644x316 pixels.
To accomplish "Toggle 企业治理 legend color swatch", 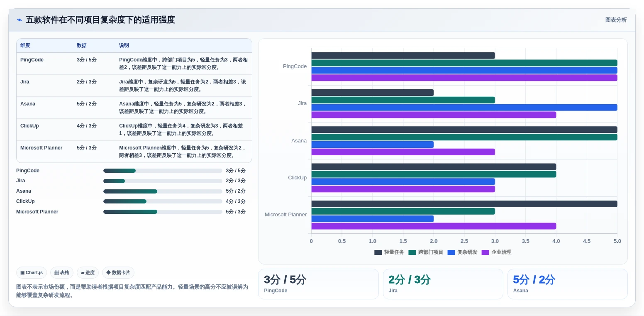I will [x=485, y=252].
